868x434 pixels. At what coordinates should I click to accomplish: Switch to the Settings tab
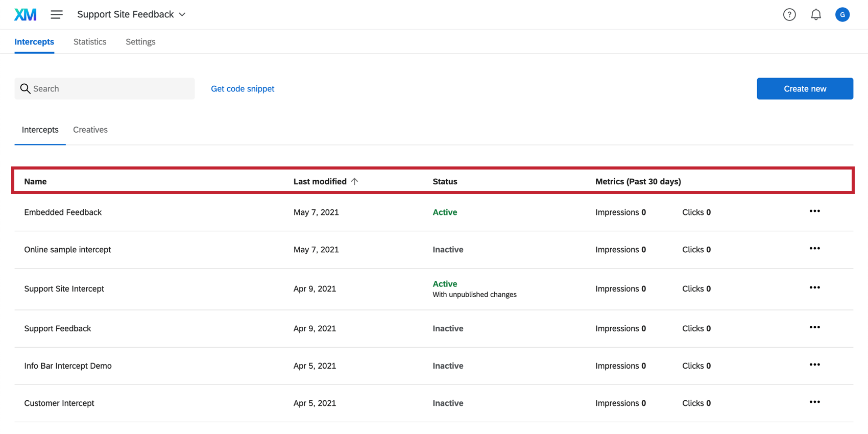click(140, 42)
